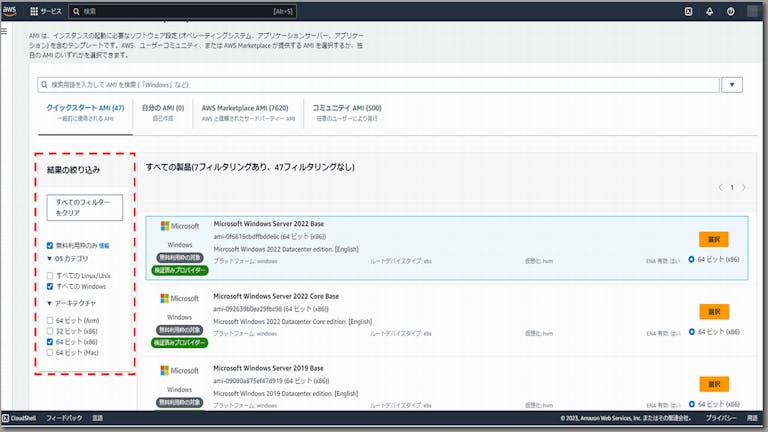Check the all Linux/Unix checkbox
Image resolution: width=768 pixels, height=432 pixels.
(x=49, y=276)
